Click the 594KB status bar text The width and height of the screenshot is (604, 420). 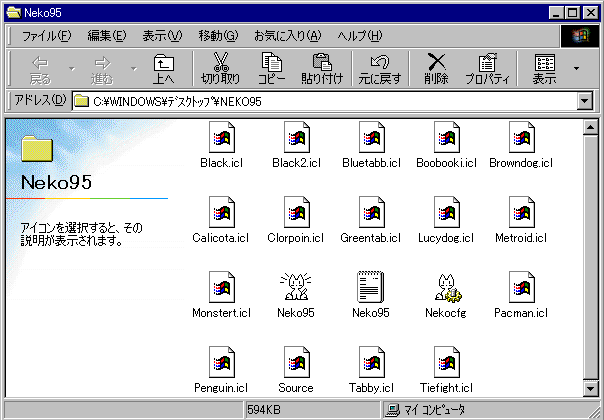click(264, 410)
